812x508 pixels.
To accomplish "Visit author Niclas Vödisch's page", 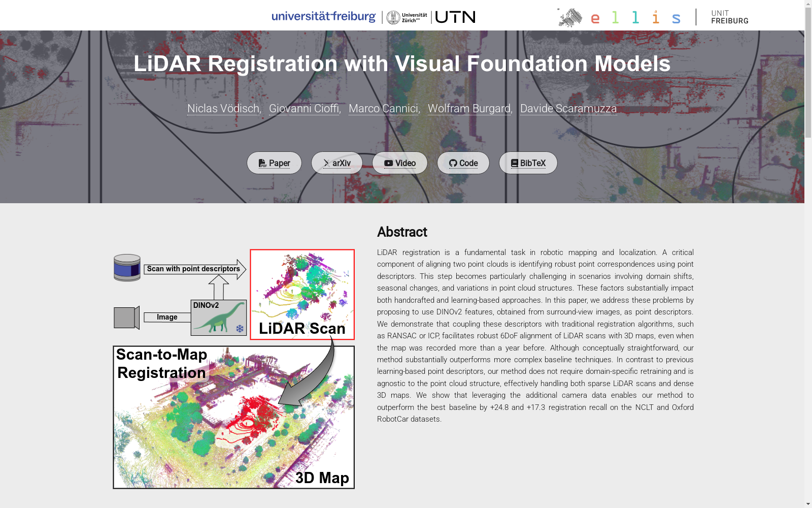I will pos(223,109).
